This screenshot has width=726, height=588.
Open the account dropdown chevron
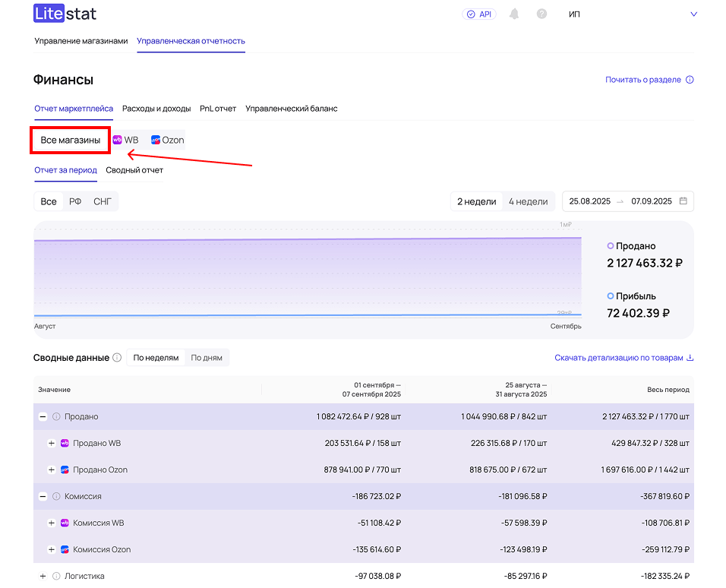click(x=693, y=14)
